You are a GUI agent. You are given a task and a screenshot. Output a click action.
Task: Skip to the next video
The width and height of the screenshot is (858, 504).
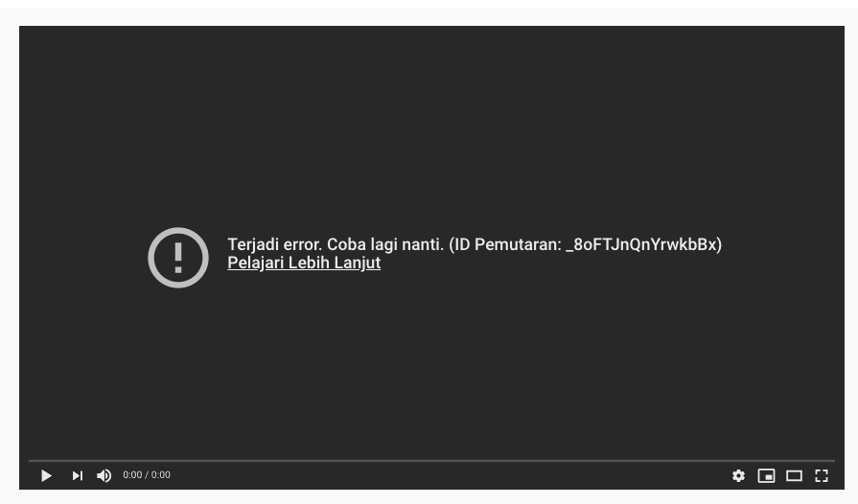(x=77, y=475)
